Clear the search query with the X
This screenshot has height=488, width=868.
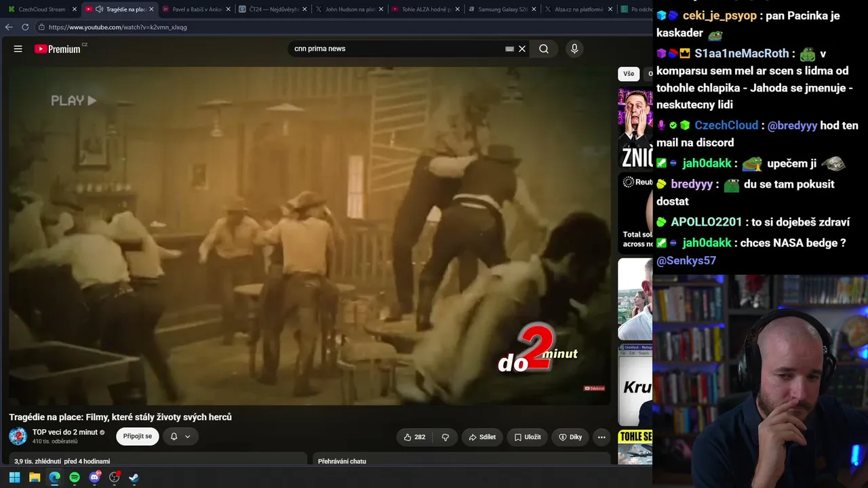pos(522,49)
